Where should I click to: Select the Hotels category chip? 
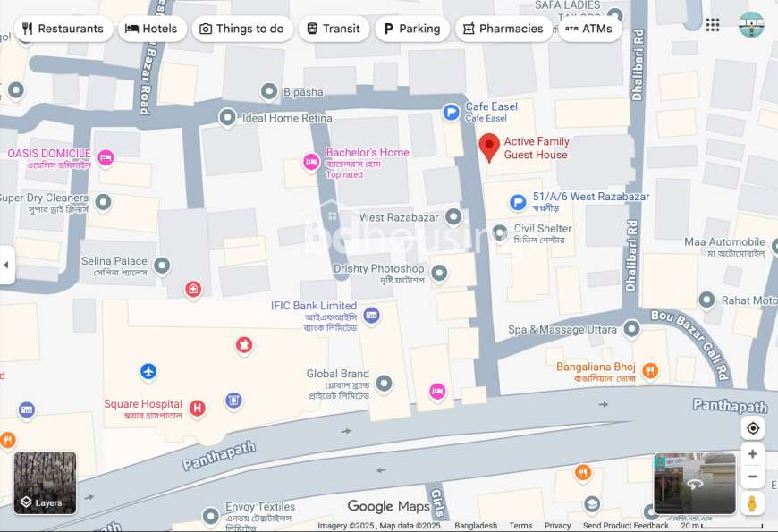152,29
